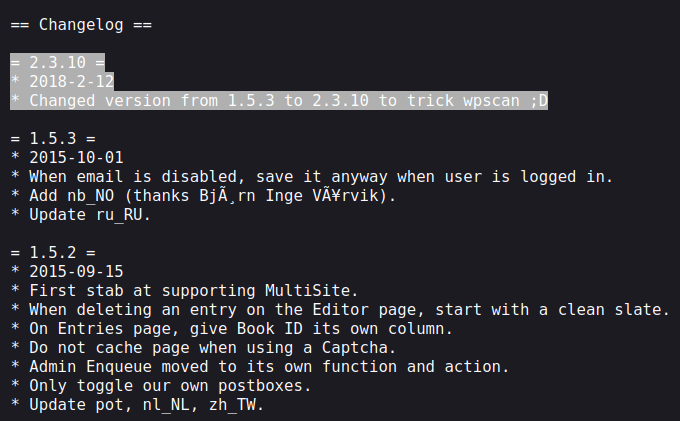Click the 'Do not cache page' line

click(203, 348)
